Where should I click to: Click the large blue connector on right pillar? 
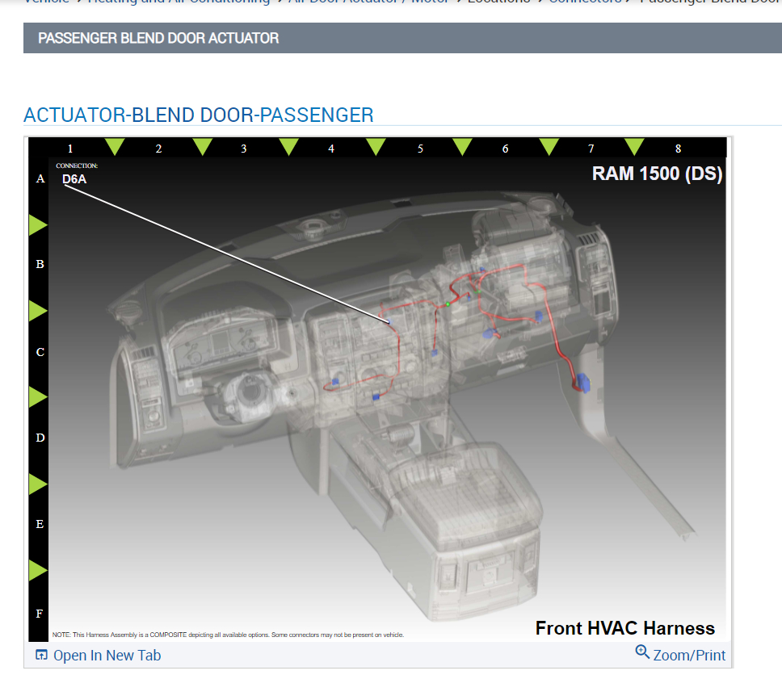[582, 383]
